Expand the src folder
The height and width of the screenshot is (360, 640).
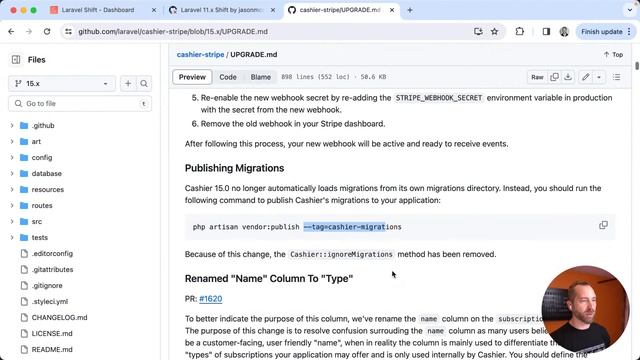tap(12, 221)
